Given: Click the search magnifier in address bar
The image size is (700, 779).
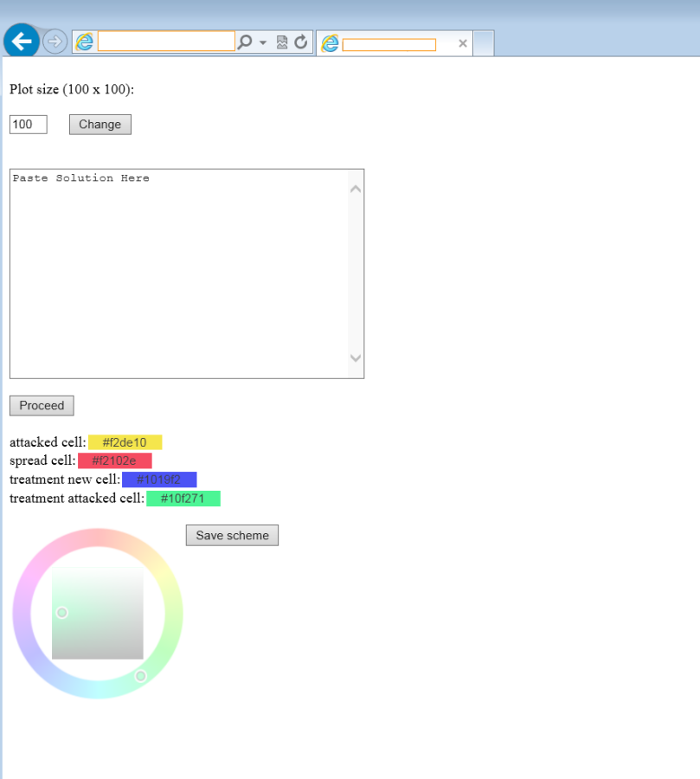Looking at the screenshot, I should click(244, 42).
